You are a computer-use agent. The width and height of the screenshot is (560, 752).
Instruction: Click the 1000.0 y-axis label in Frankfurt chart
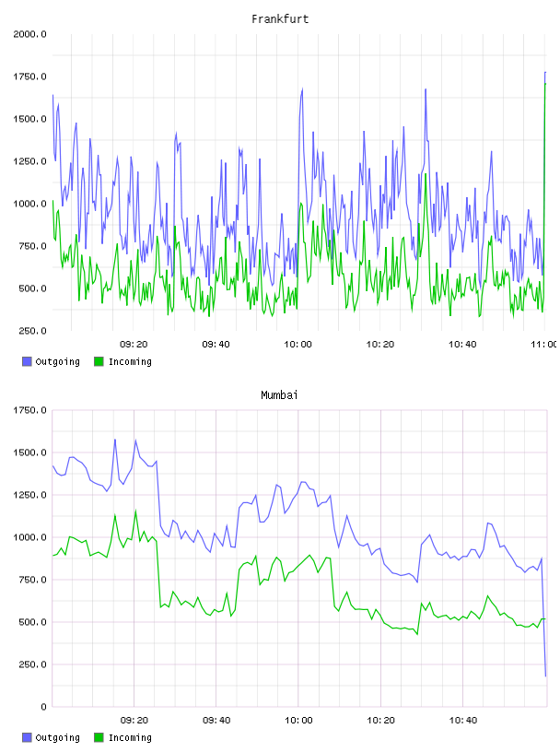tap(29, 204)
